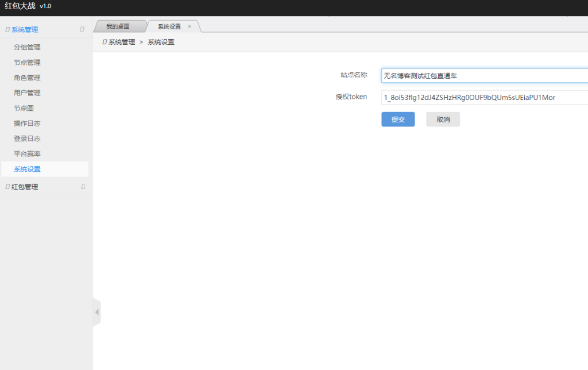Open 操作日志 from the sidebar

(27, 124)
